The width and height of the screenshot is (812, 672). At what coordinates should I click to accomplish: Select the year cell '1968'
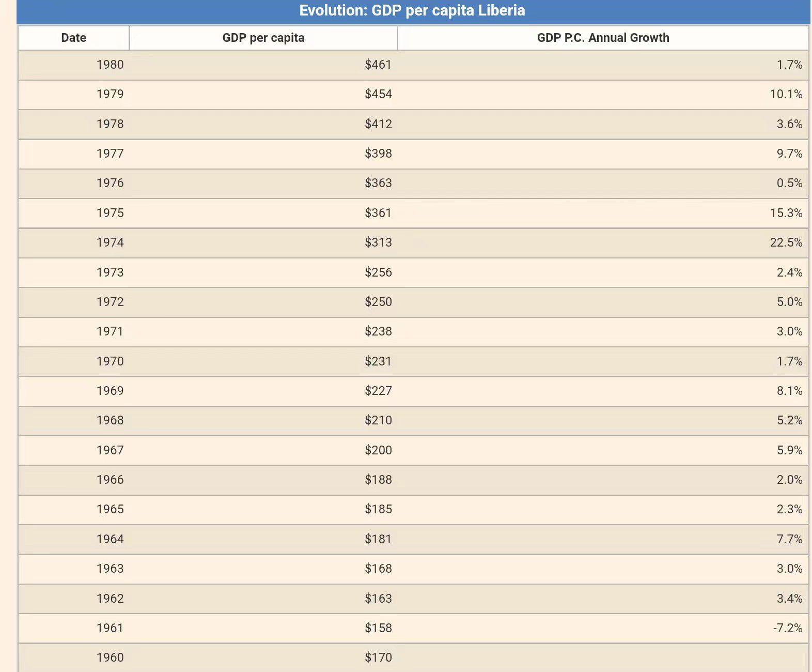coord(110,420)
